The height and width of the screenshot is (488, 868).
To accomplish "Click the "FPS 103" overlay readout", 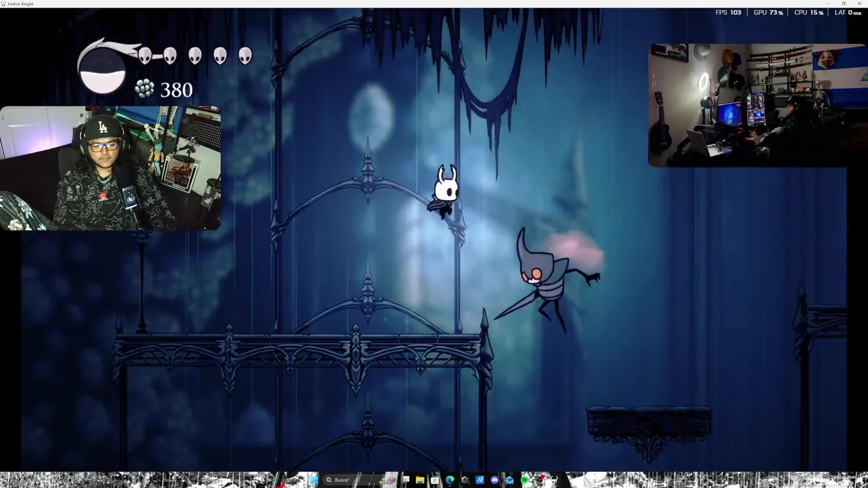I will [x=728, y=12].
